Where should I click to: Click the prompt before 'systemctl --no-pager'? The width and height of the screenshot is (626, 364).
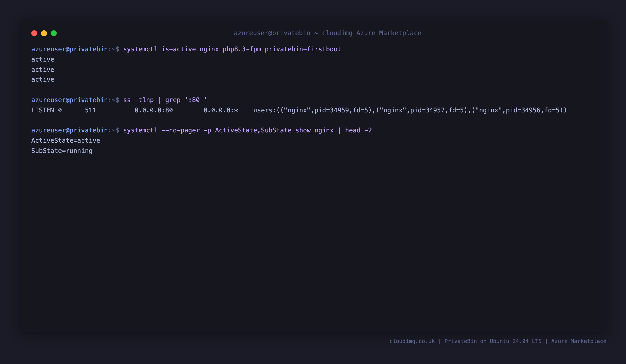[x=75, y=130]
